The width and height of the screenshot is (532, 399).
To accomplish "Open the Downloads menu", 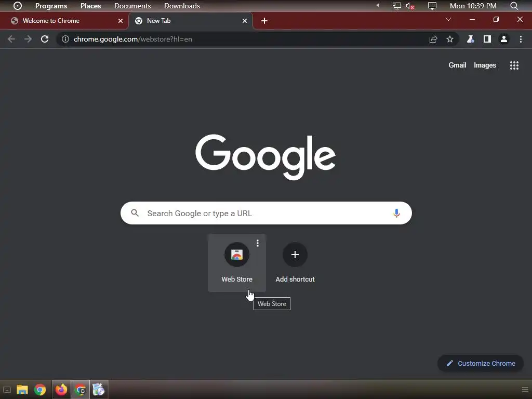I will [x=182, y=6].
